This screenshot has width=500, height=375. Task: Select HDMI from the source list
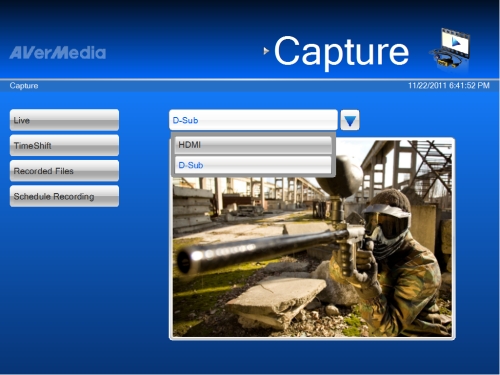pyautogui.click(x=253, y=145)
